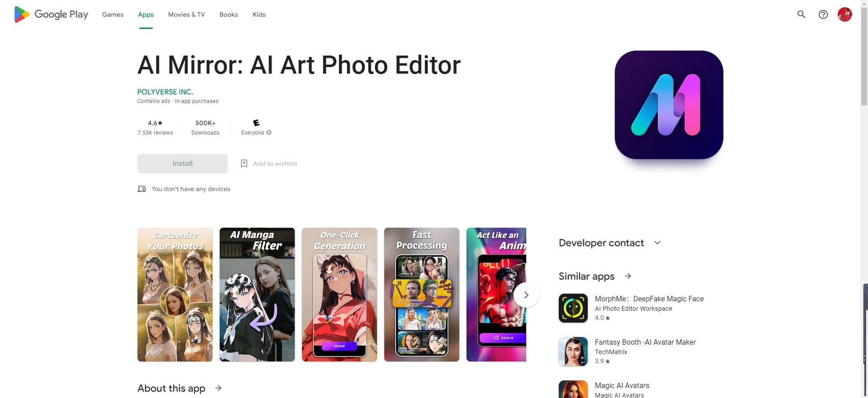
Task: Go to the Books tab
Action: 228,14
